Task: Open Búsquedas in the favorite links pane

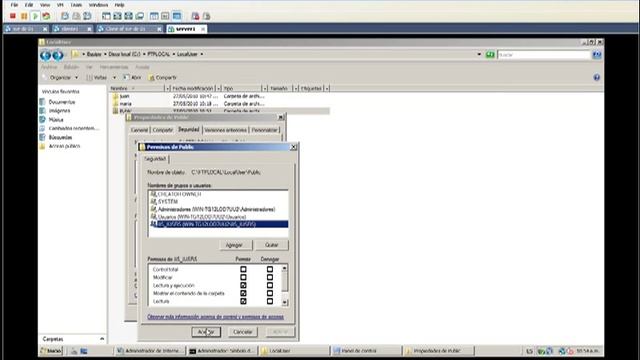Action: click(60, 137)
